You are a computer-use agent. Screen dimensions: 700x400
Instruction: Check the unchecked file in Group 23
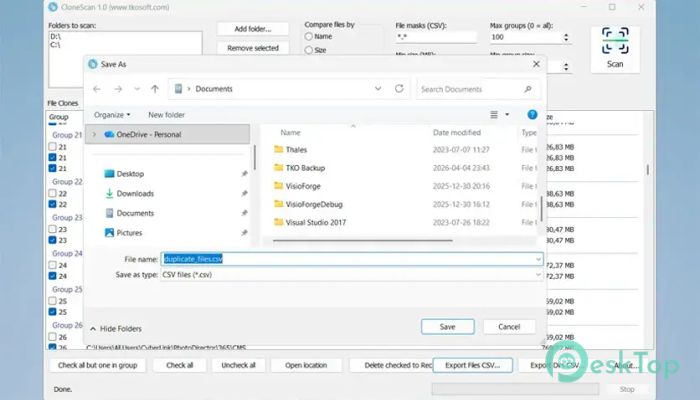point(52,229)
